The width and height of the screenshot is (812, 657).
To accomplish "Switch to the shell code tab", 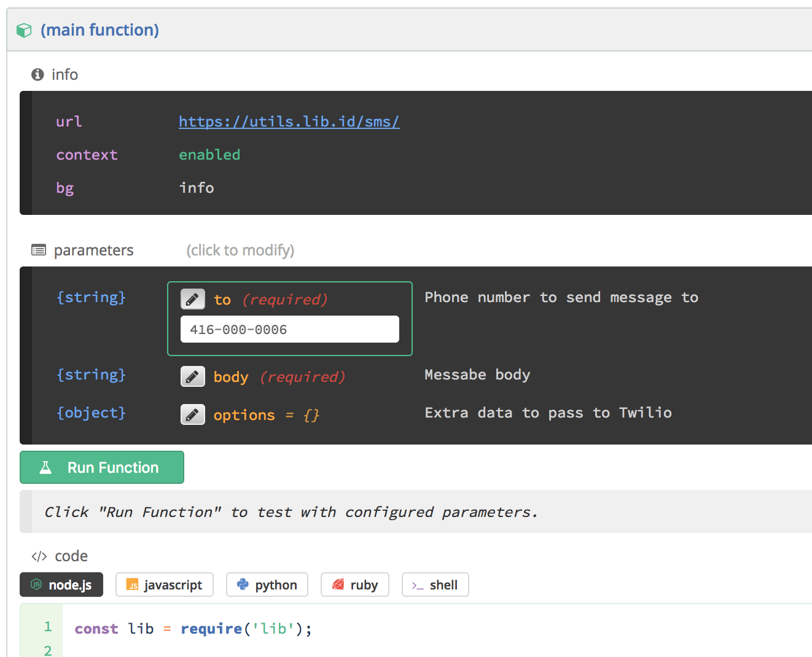I will click(x=435, y=585).
